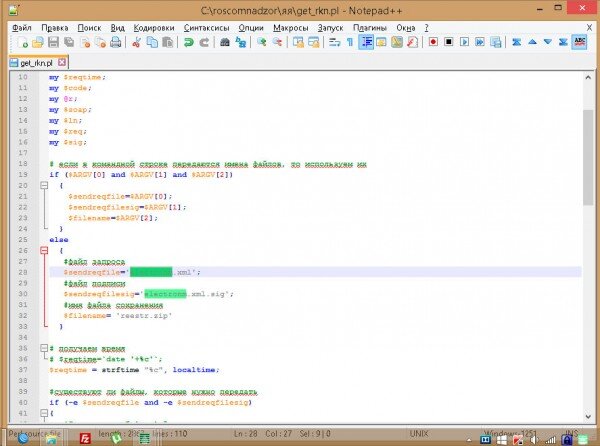Open the Поиск menu
This screenshot has height=446, width=600.
89,28
